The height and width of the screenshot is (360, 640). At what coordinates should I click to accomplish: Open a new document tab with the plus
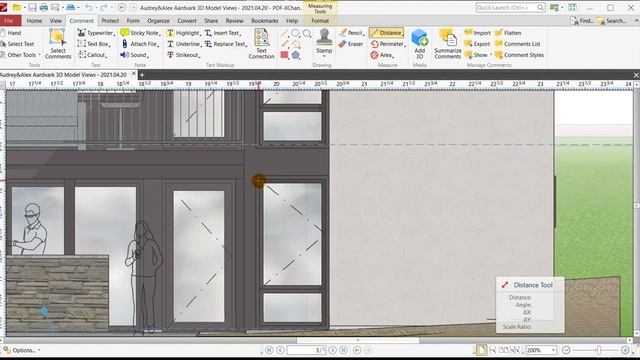point(142,75)
